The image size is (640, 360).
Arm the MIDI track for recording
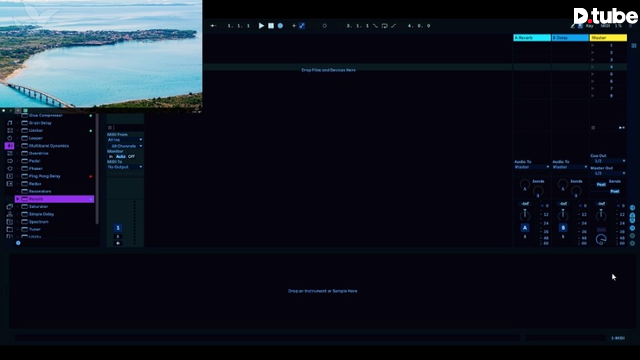click(x=118, y=243)
